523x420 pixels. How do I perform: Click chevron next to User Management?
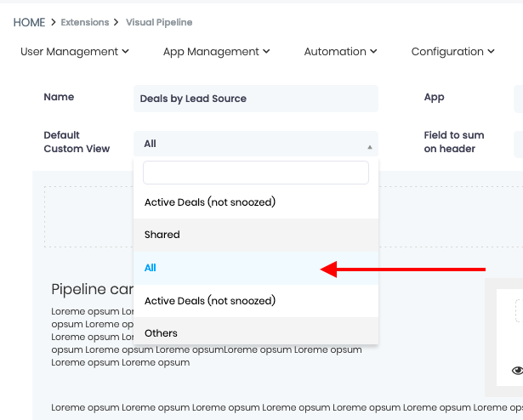[x=125, y=51]
